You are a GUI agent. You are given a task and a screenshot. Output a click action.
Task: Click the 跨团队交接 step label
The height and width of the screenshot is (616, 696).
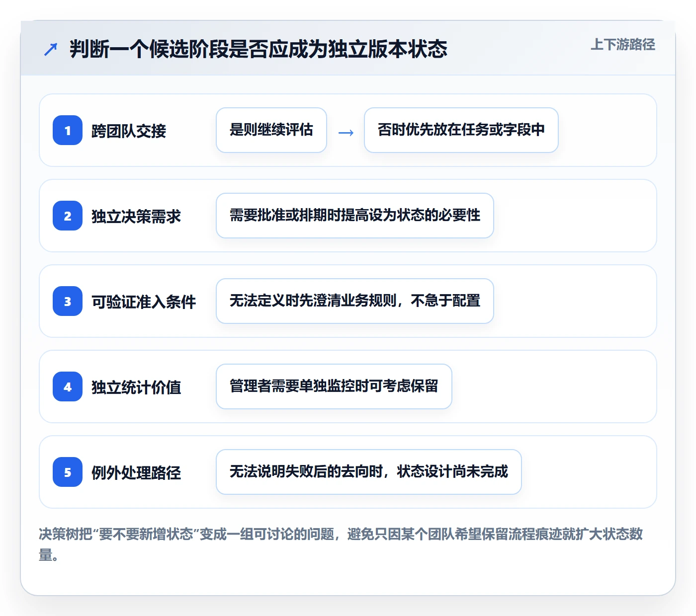pos(129,131)
